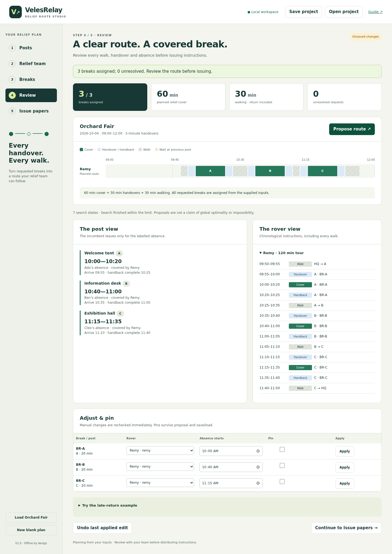The image size is (392, 554).
Task: Click the Save project button
Action: (x=304, y=12)
